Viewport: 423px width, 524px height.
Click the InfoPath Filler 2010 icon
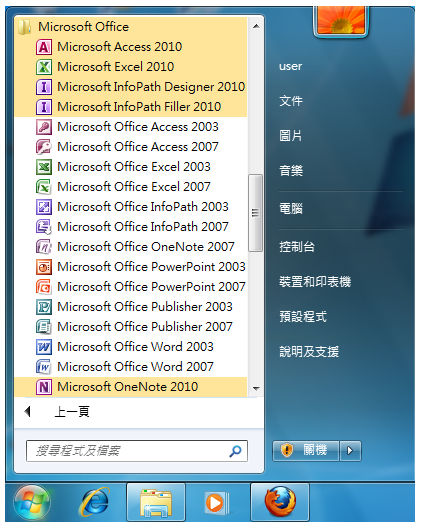(x=44, y=107)
